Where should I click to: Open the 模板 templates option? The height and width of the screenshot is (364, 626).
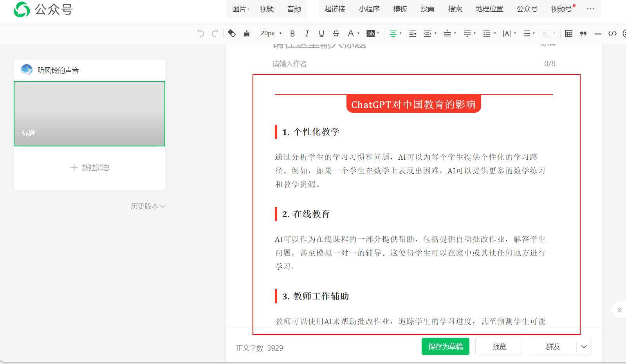[400, 9]
